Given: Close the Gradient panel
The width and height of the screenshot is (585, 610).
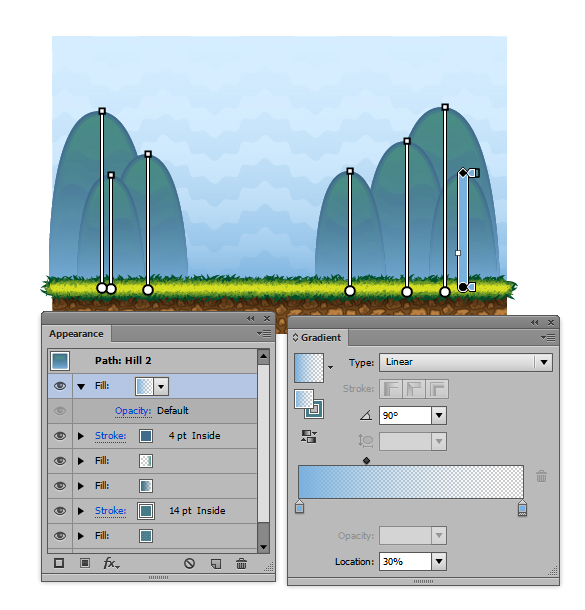Looking at the screenshot, I should point(551,323).
